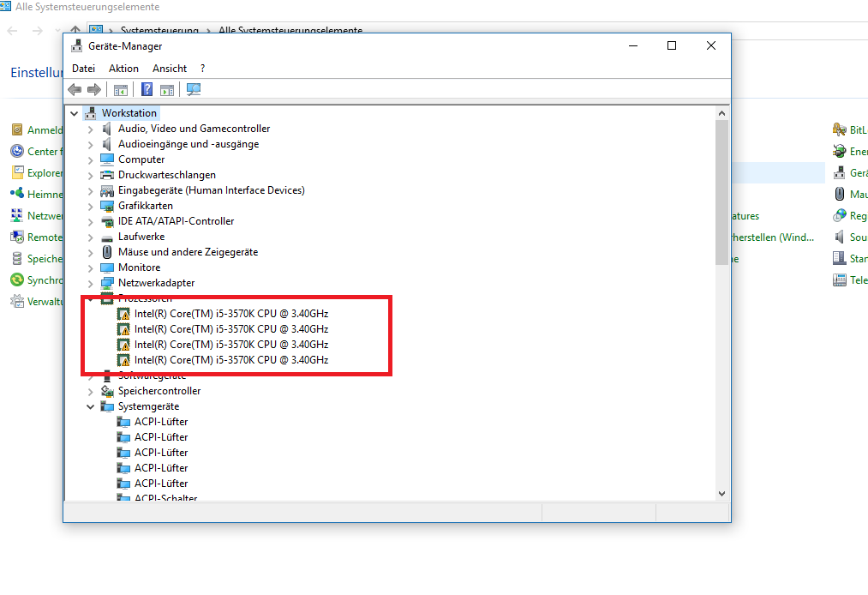Screen dimensions: 868x595
Task: Open the Ansicht menu
Action: [x=170, y=69]
